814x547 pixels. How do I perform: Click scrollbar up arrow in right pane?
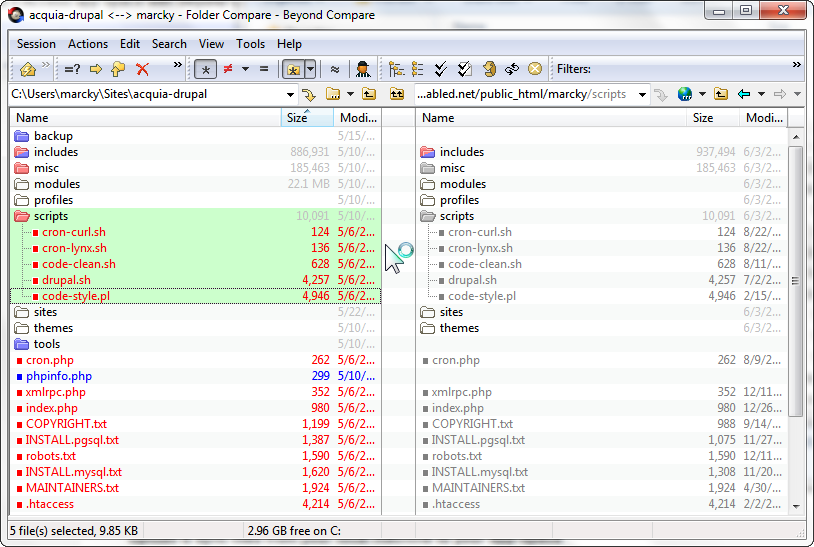click(796, 137)
